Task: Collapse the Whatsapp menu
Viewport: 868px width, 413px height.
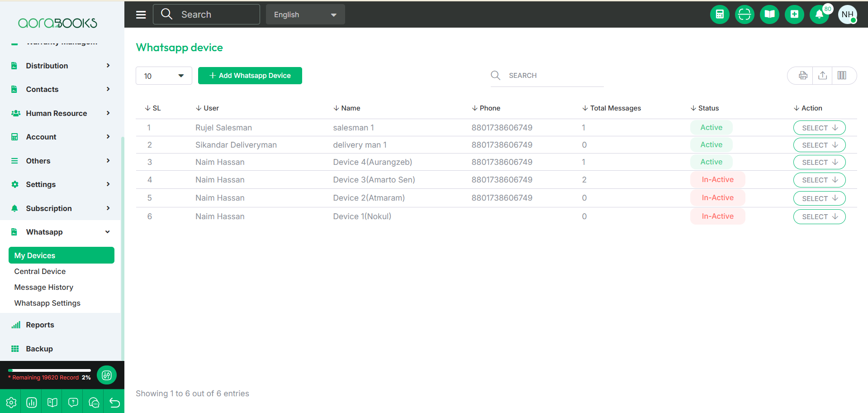Action: [61, 232]
